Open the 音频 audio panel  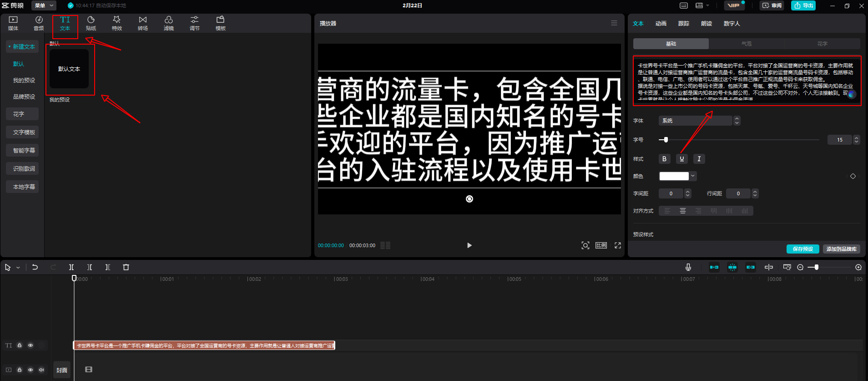tap(39, 23)
